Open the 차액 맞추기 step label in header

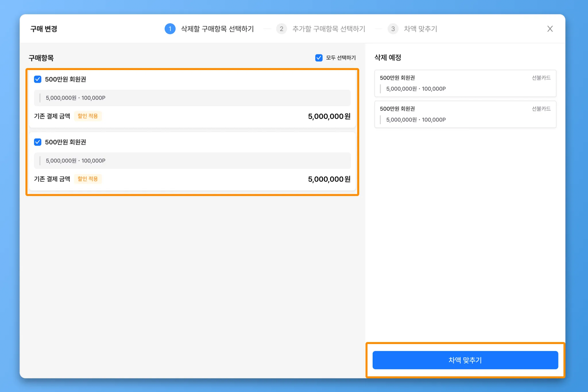420,29
